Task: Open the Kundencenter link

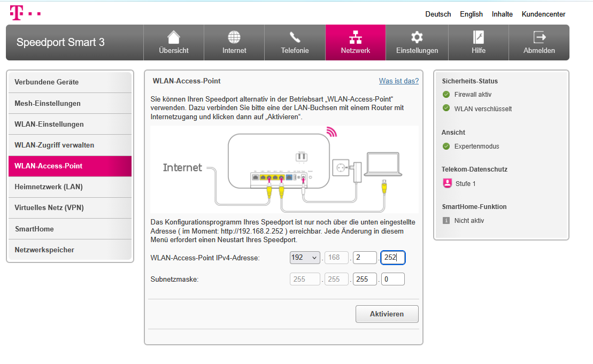Action: coord(543,14)
